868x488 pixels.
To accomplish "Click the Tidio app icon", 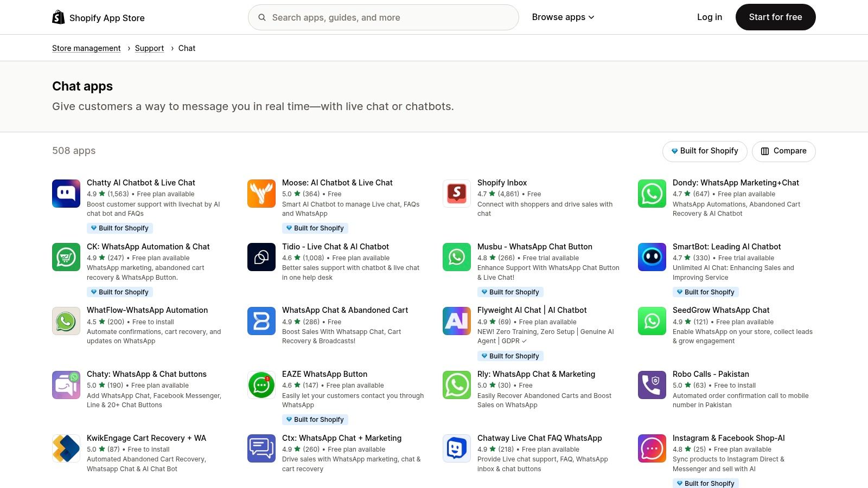I will pos(261,257).
